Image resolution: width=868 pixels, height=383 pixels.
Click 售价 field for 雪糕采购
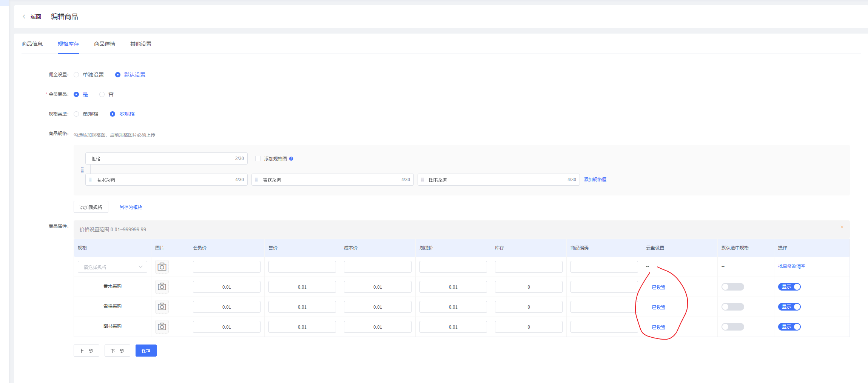point(302,307)
